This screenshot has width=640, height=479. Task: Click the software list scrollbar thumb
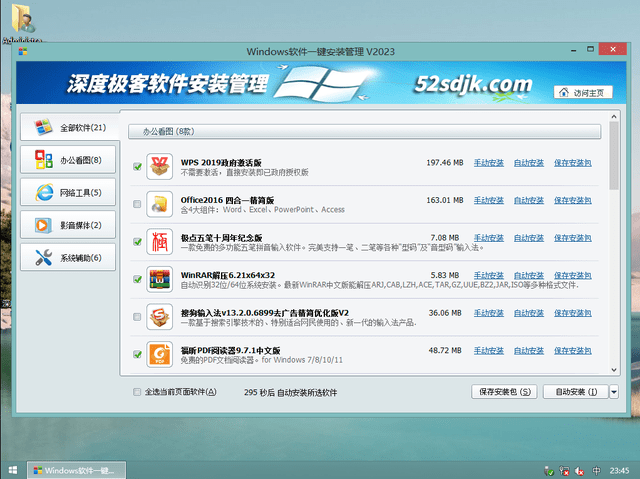coord(613,155)
